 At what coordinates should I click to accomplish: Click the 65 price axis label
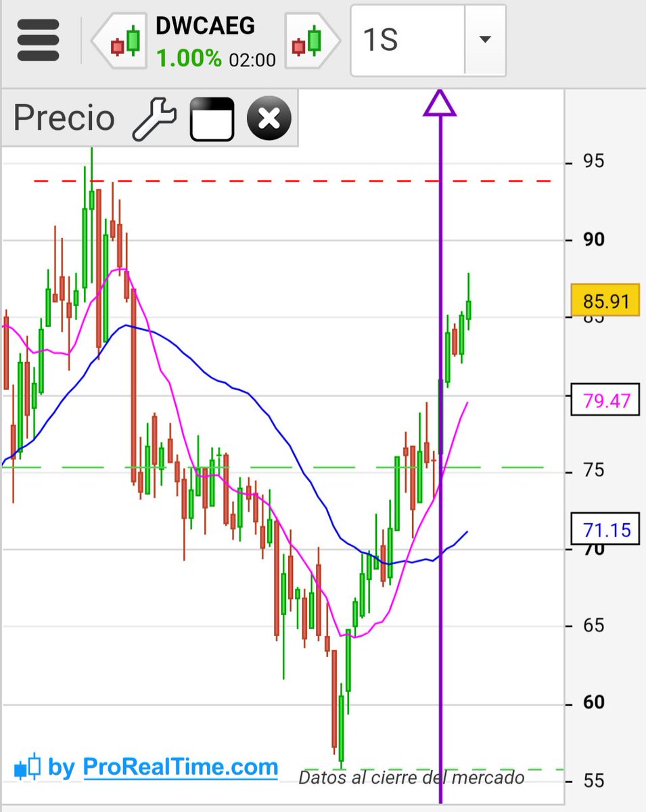(594, 625)
